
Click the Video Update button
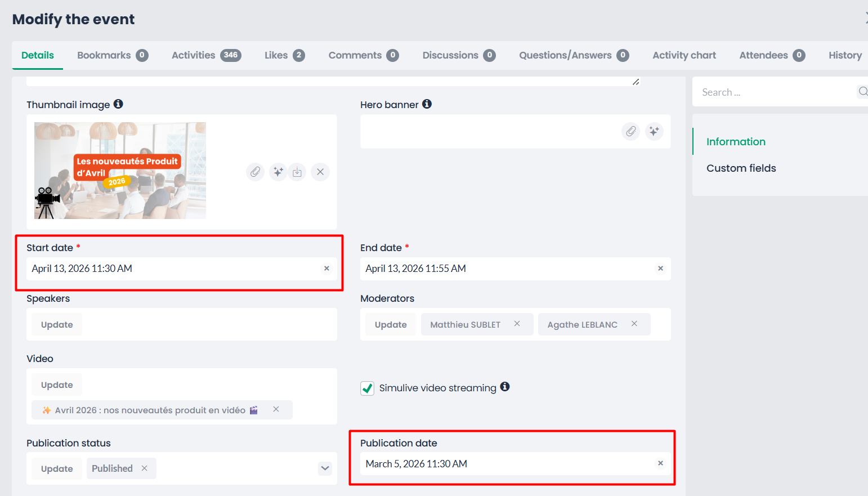point(57,385)
